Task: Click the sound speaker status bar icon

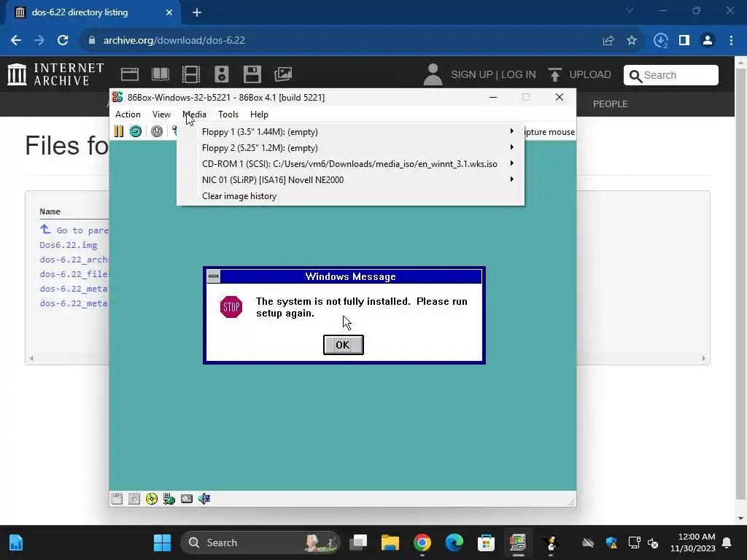Action: [x=204, y=499]
